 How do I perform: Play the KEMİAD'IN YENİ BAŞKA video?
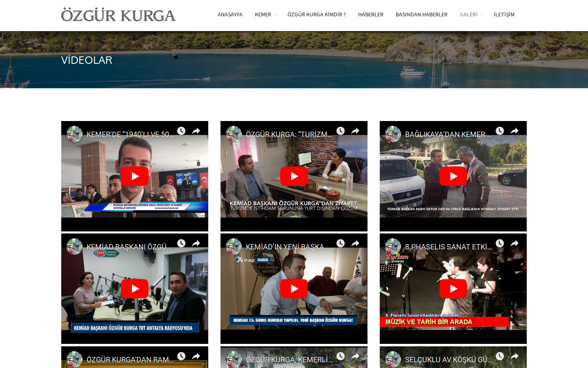(294, 289)
